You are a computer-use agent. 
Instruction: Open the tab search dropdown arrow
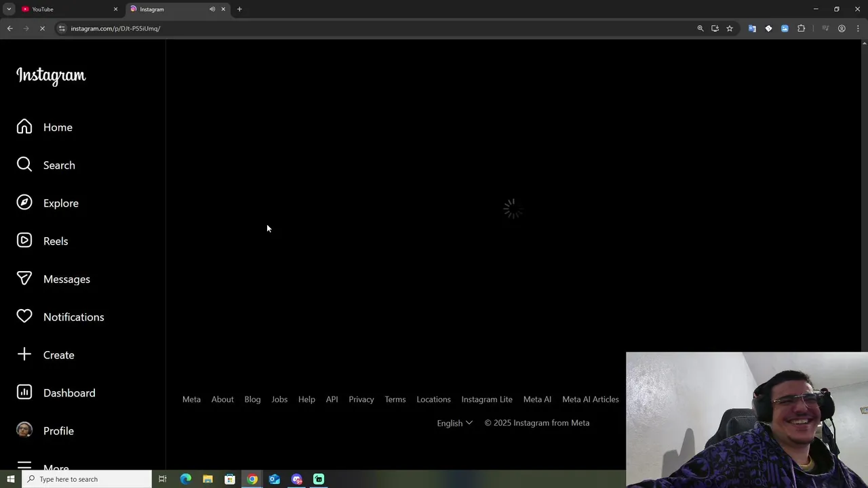coord(9,9)
